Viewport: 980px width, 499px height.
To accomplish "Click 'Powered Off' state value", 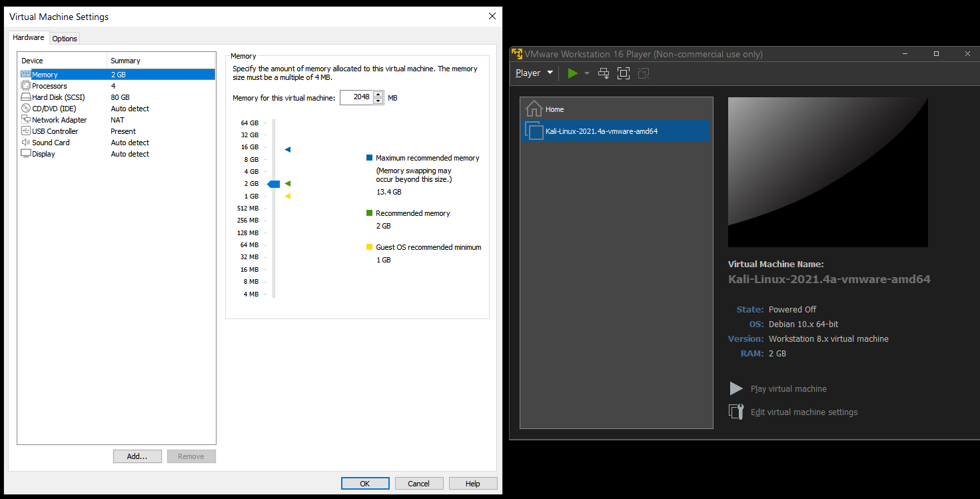I will point(792,310).
